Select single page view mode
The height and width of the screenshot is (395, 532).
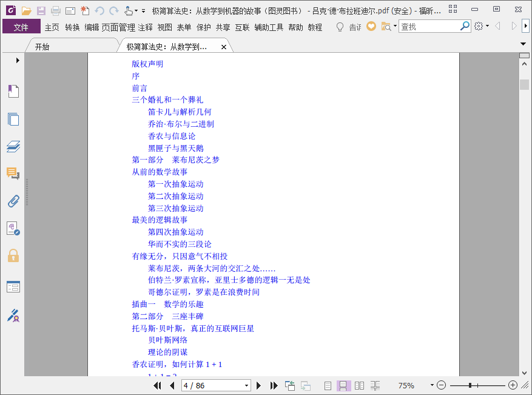pos(328,385)
